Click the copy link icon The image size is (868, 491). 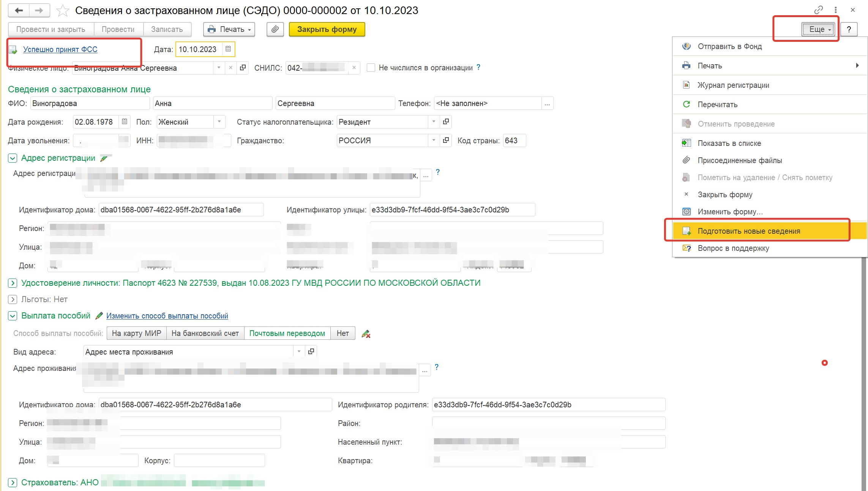819,10
